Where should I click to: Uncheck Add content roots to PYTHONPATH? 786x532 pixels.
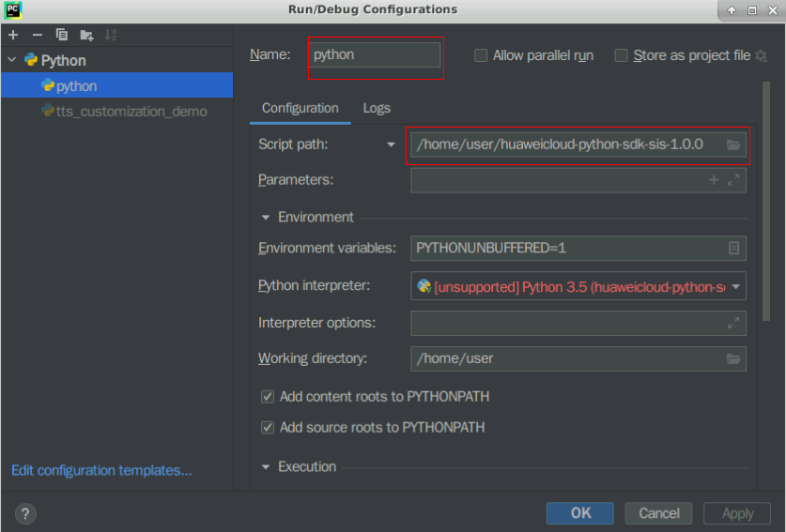point(268,397)
